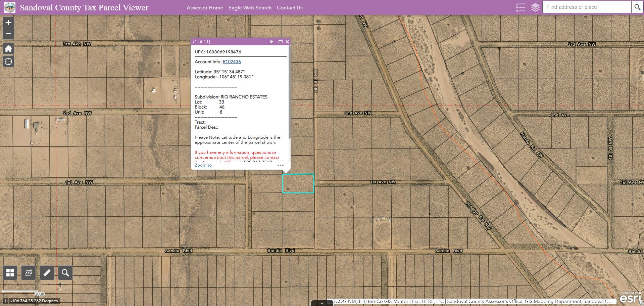Screen dimensions: 644x306
Task: Open Assessor Home menu link
Action: [205, 8]
